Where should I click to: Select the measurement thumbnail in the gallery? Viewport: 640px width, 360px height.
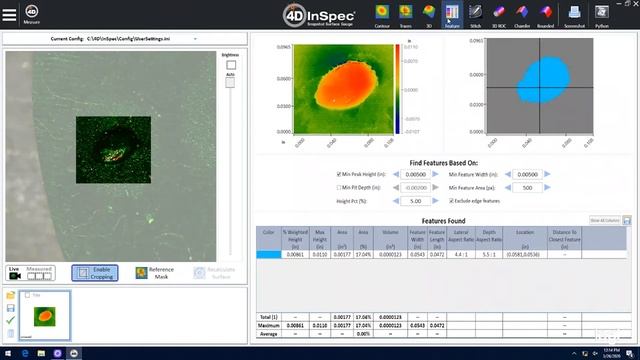coord(45,316)
